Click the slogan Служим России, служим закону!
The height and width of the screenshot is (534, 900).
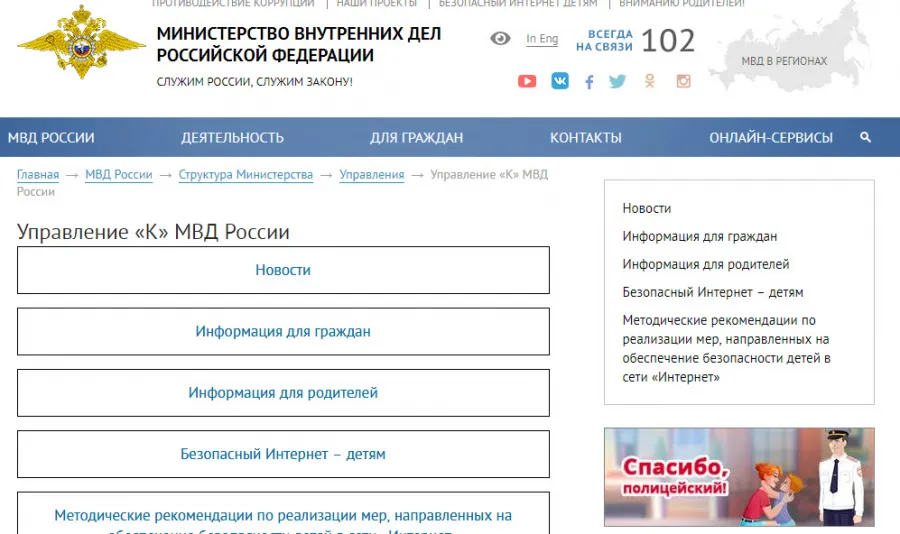coord(255,82)
